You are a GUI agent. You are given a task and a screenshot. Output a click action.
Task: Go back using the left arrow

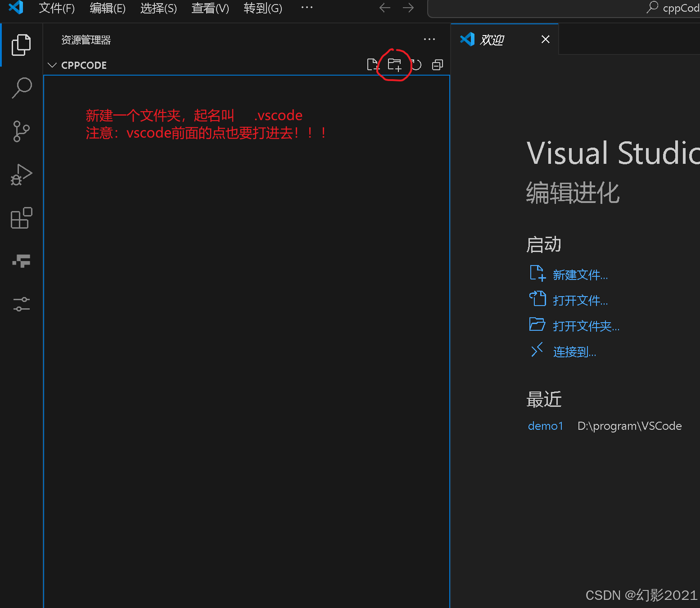click(385, 8)
